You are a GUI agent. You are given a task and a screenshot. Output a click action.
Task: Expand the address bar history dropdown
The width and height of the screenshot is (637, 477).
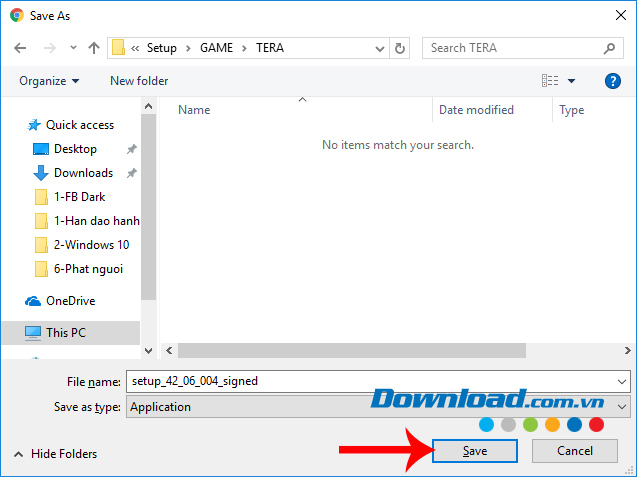pos(380,49)
